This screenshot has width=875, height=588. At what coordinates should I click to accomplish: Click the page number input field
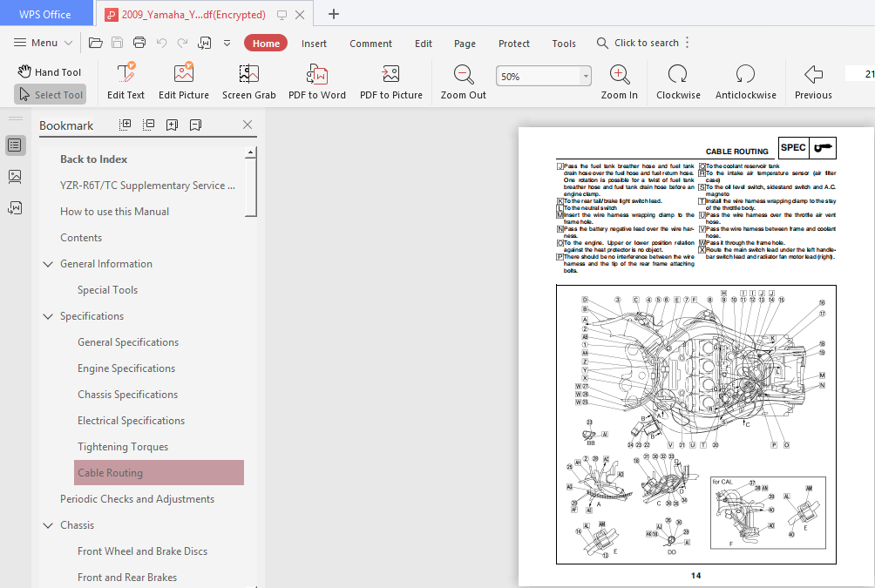pyautogui.click(x=860, y=74)
